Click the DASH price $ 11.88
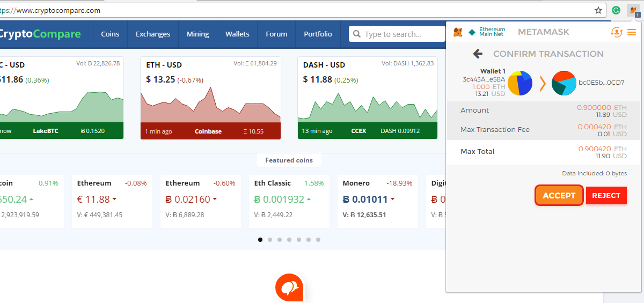644x303 pixels. 318,79
